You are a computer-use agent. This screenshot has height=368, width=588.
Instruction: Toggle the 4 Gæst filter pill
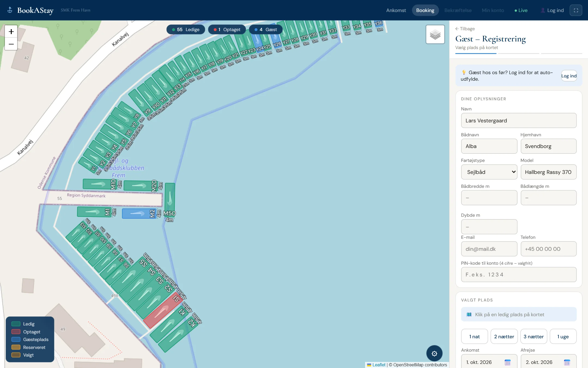pos(265,29)
